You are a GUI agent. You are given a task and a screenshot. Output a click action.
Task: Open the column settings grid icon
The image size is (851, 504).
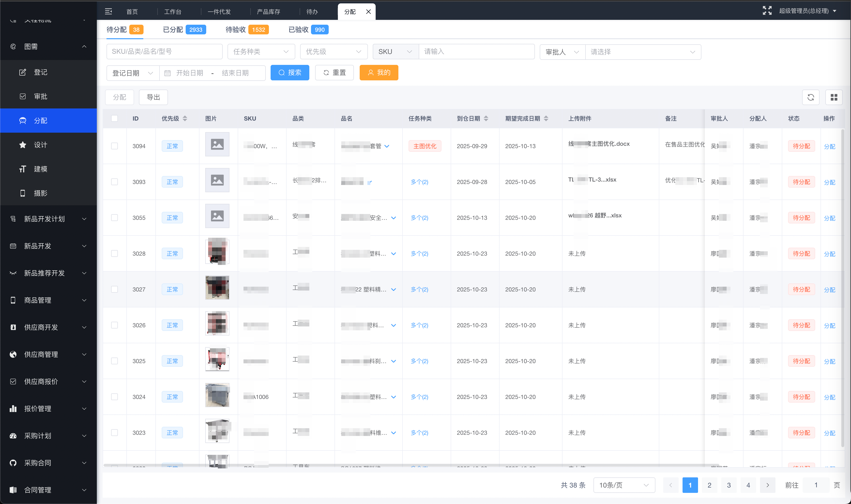point(834,98)
